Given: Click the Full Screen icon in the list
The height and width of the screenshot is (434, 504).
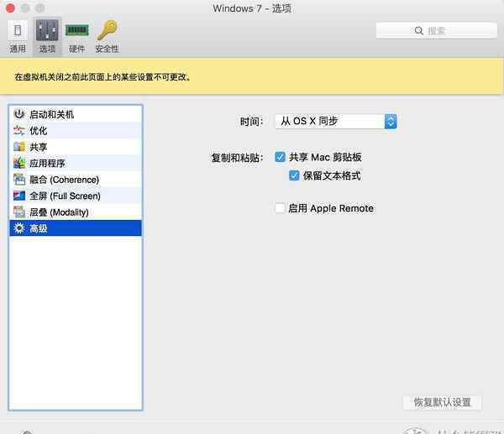Looking at the screenshot, I should (x=19, y=196).
